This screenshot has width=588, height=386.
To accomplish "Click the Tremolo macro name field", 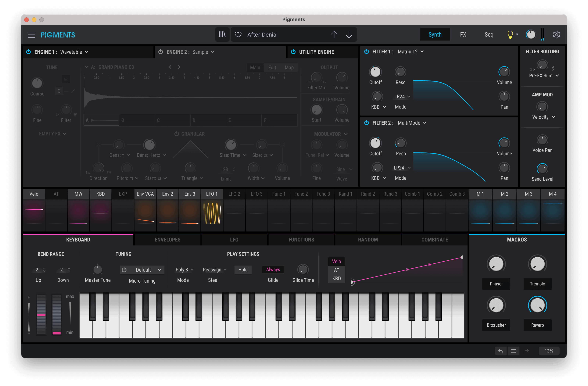I will point(537,284).
